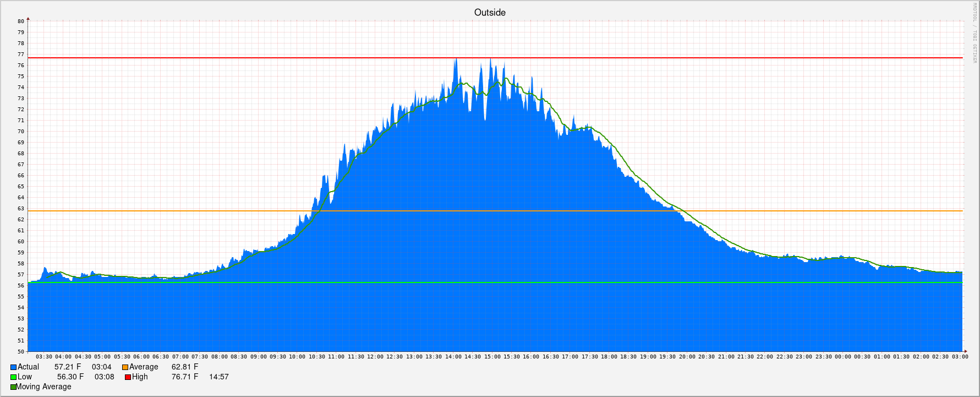Click the Low value 56.30 F
The width and height of the screenshot is (980, 397).
(x=70, y=377)
